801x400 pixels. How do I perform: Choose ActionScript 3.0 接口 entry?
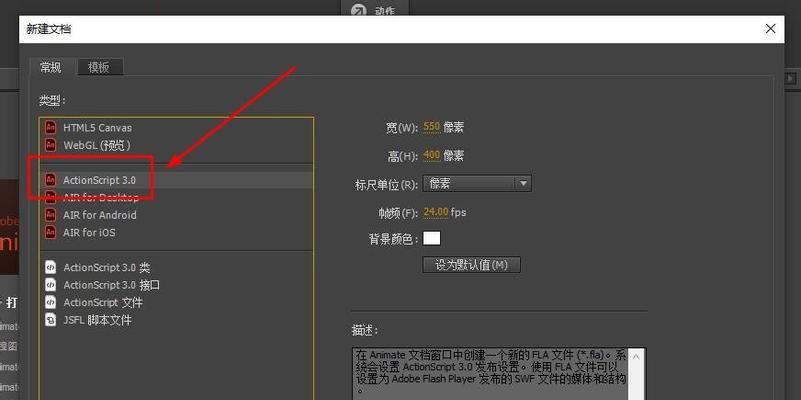(111, 285)
